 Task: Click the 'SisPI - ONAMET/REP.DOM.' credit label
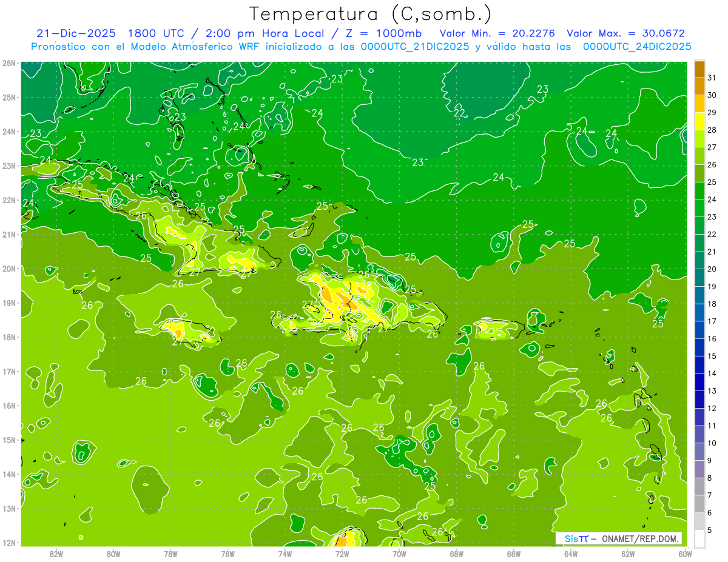point(619,538)
